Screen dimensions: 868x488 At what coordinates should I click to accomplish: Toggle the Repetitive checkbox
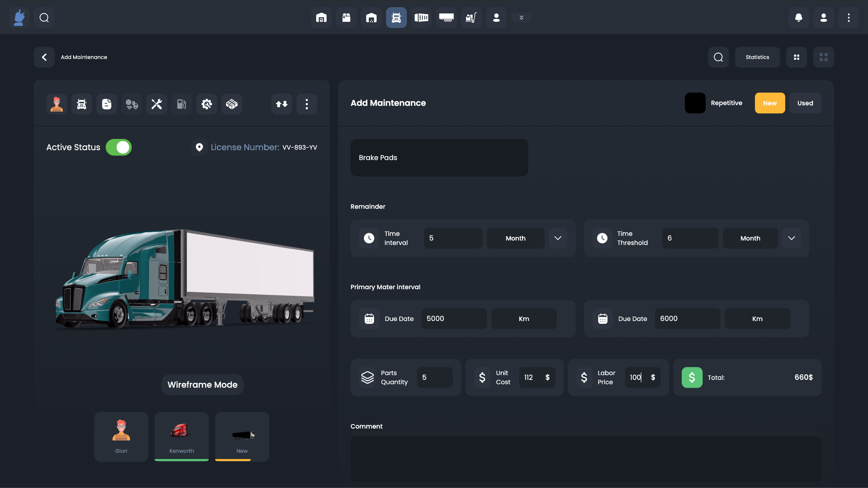[695, 103]
